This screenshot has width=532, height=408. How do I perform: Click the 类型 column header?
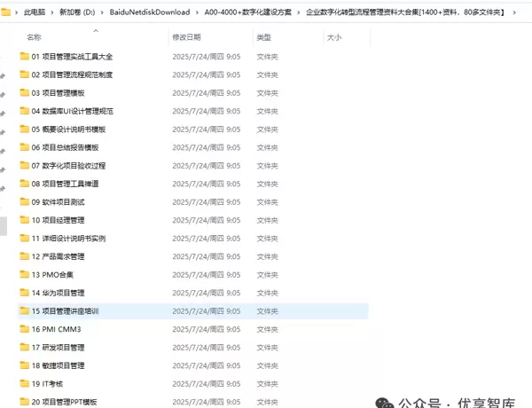(x=263, y=37)
